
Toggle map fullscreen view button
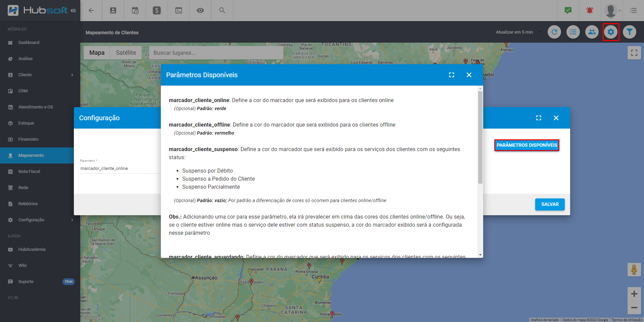pyautogui.click(x=634, y=53)
